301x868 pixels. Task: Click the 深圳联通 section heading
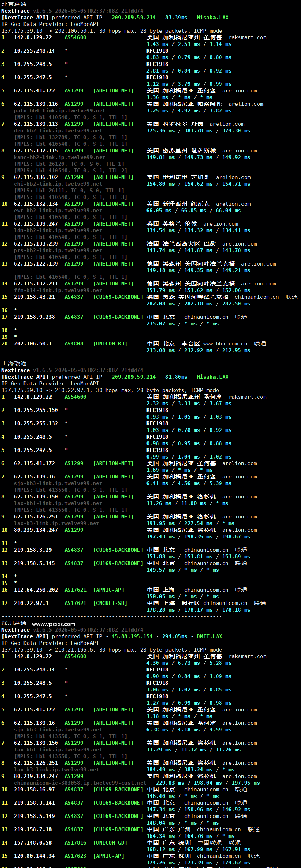click(x=14, y=623)
